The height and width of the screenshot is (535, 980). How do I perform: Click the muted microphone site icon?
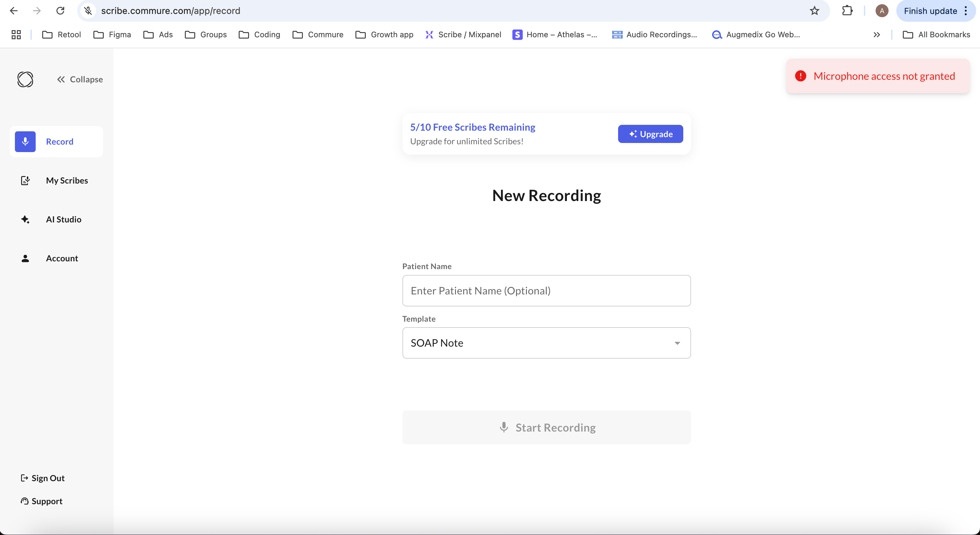pyautogui.click(x=88, y=11)
